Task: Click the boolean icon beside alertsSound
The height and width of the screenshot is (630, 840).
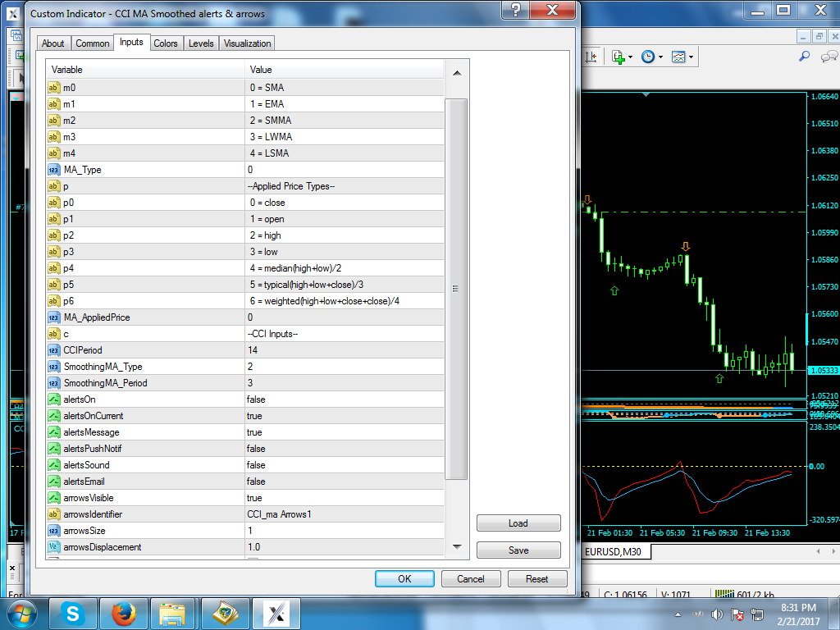Action: coord(53,465)
